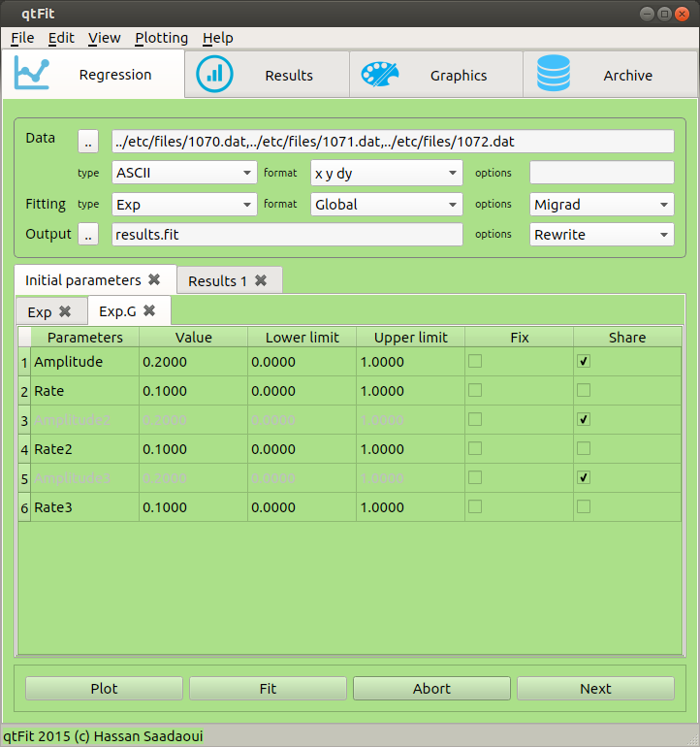700x747 pixels.
Task: Open the View menu
Action: 105,38
